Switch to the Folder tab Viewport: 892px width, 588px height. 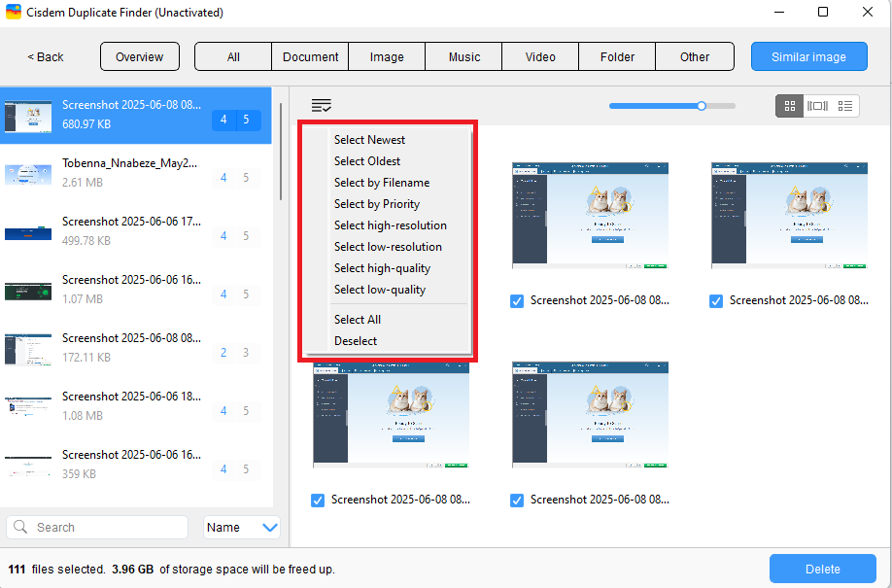click(x=617, y=56)
